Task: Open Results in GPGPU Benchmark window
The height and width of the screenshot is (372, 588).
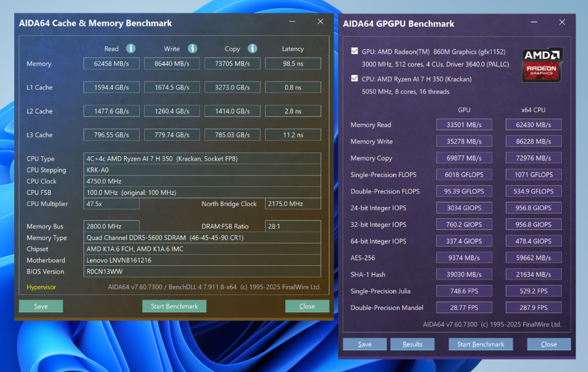Action: (413, 344)
